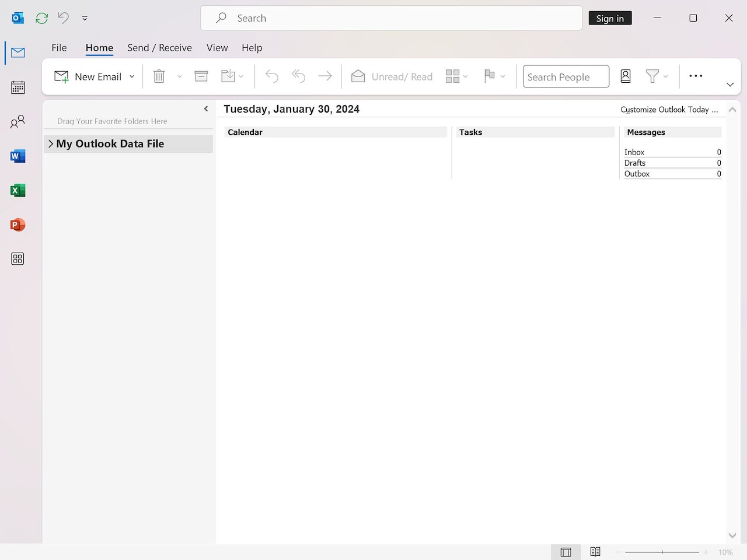
Task: Open the View menu
Action: coord(217,48)
